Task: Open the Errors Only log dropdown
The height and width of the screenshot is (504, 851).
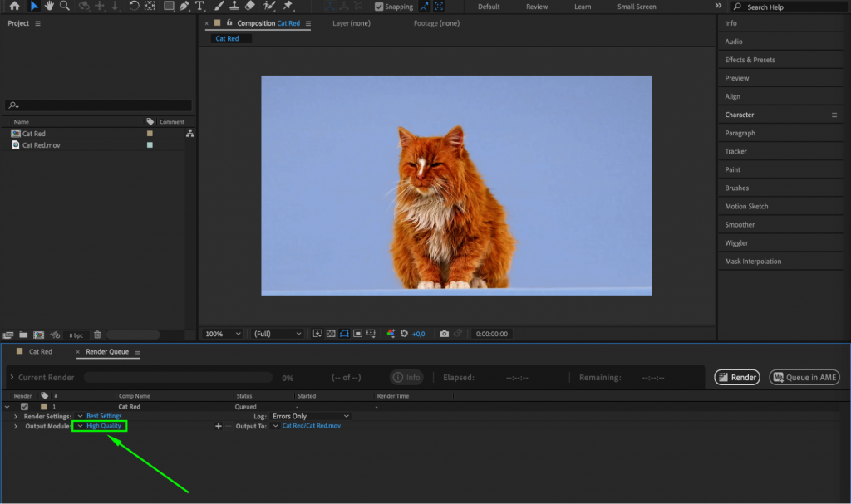Action: pyautogui.click(x=310, y=416)
